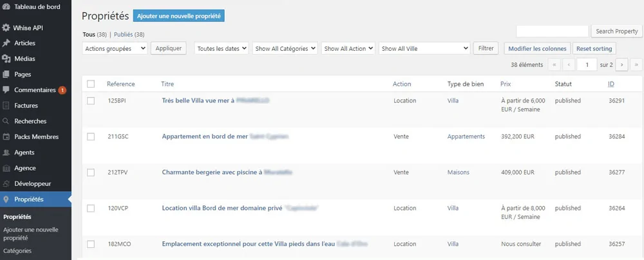The image size is (644, 260).
Task: Tick the checkbox for reference 125BPI
Action: click(91, 100)
